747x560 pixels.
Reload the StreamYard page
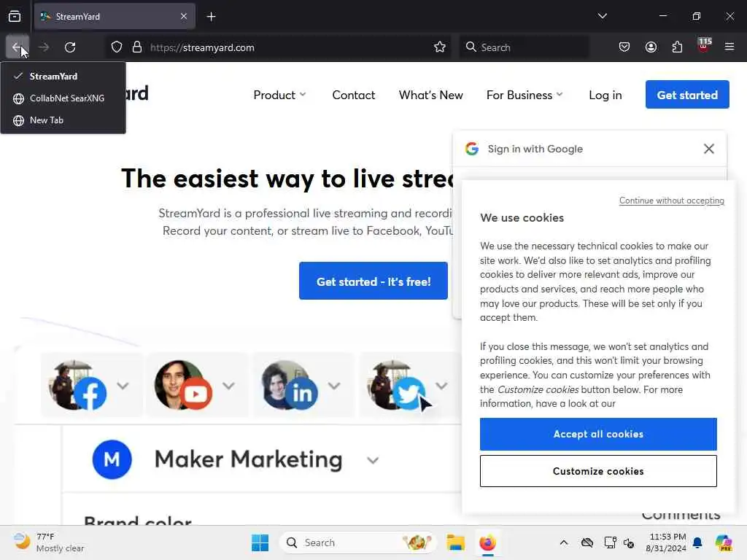(70, 47)
